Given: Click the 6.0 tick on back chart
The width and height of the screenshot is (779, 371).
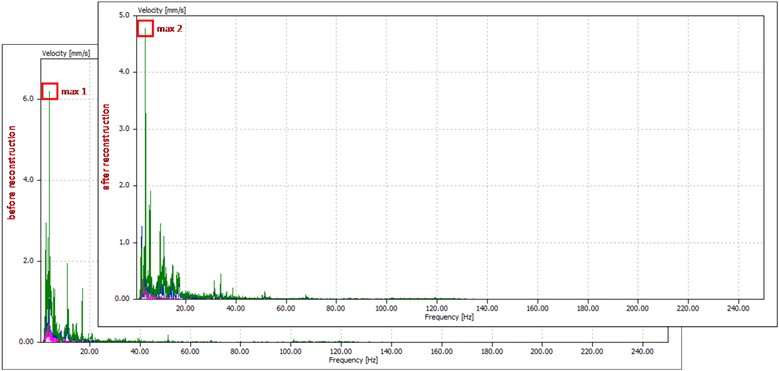Looking at the screenshot, I should pos(28,99).
